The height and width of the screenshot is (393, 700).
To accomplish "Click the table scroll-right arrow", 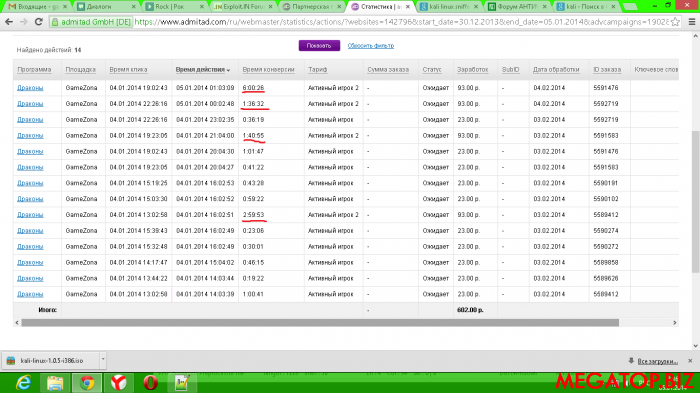I will (x=675, y=322).
